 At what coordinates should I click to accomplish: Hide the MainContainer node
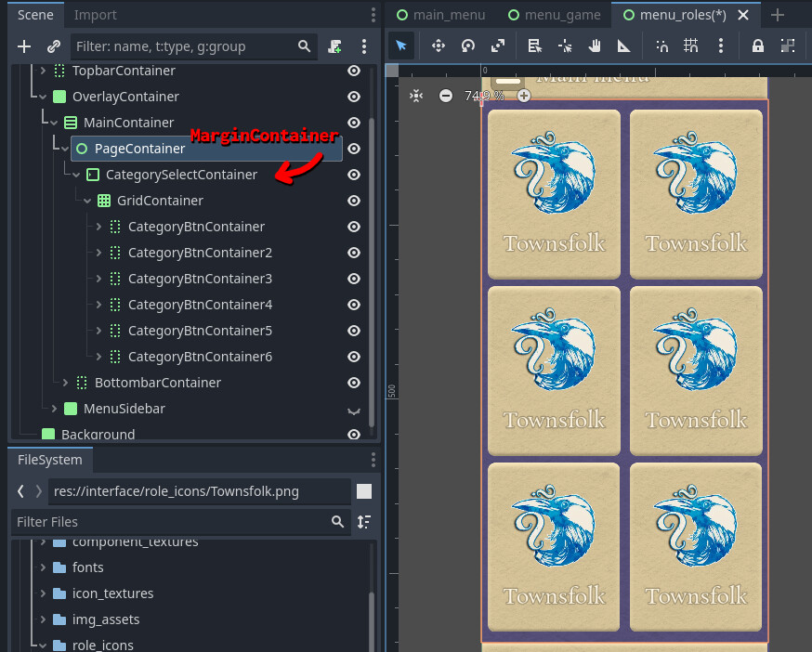click(x=354, y=123)
